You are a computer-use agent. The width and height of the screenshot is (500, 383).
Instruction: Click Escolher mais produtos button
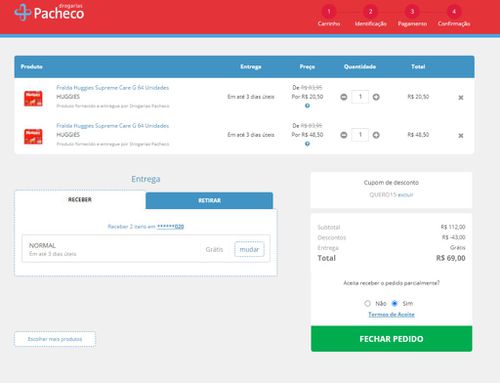(x=55, y=339)
